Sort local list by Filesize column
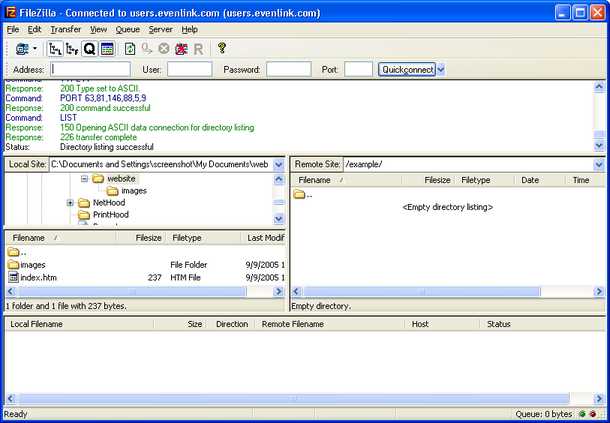Screen dimensions: 610x423 [x=141, y=238]
